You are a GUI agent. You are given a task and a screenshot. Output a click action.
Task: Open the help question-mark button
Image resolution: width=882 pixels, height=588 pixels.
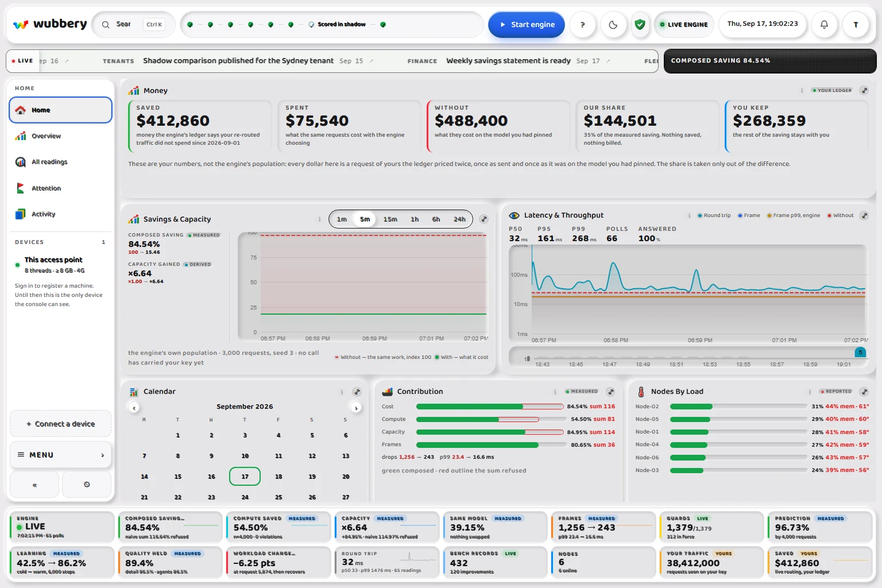click(x=583, y=25)
